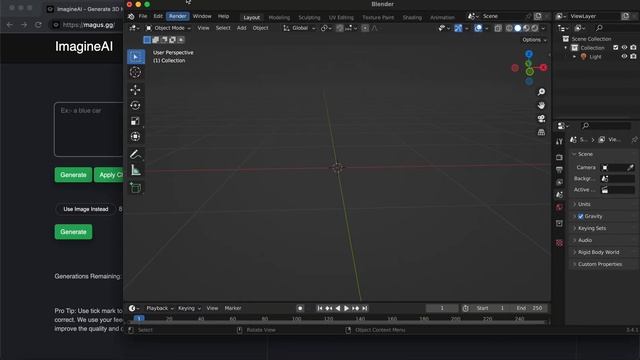
Task: Toggle viewport overlays button
Action: click(478, 28)
